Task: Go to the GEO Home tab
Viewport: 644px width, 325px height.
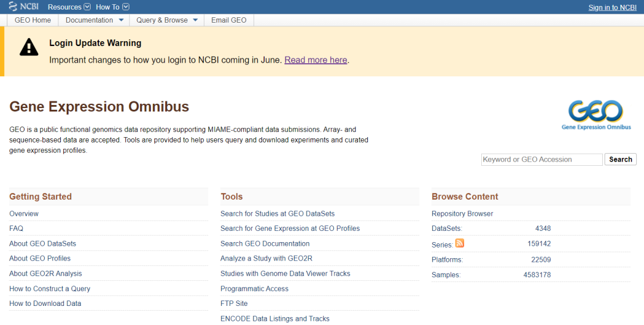Action: tap(33, 20)
